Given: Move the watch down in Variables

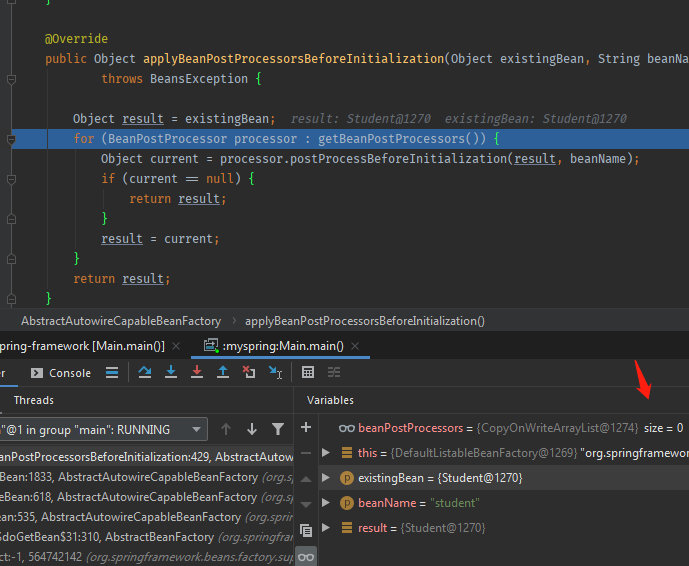Looking at the screenshot, I should (306, 504).
